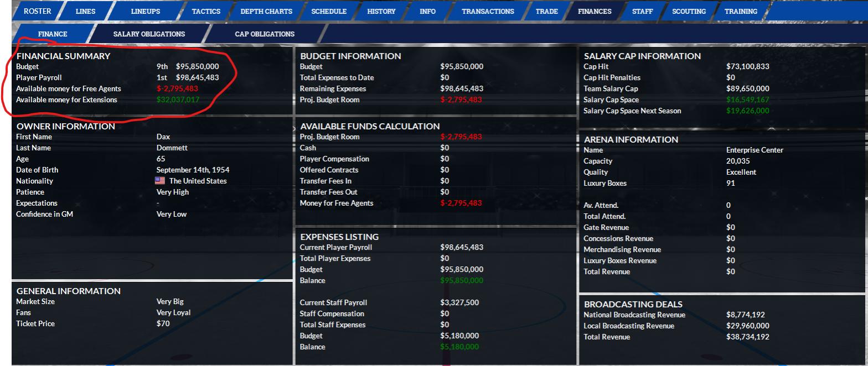This screenshot has width=868, height=366.
Task: Go to the Trade tab
Action: click(x=546, y=11)
